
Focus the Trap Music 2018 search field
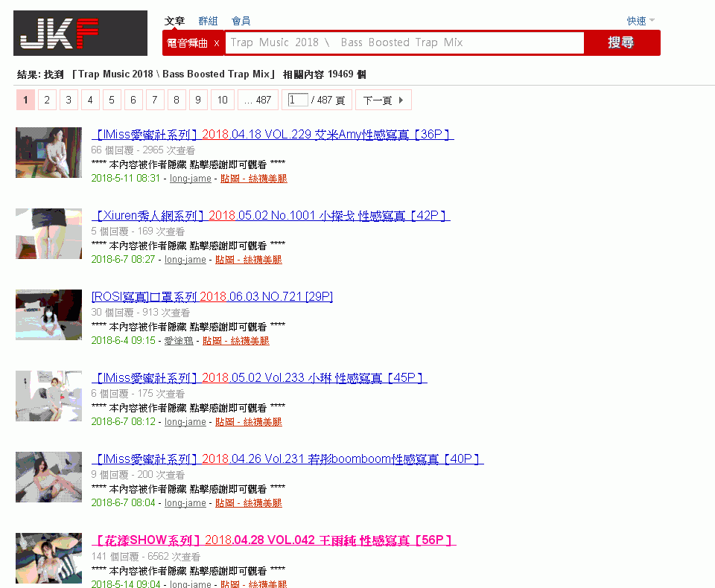point(404,43)
